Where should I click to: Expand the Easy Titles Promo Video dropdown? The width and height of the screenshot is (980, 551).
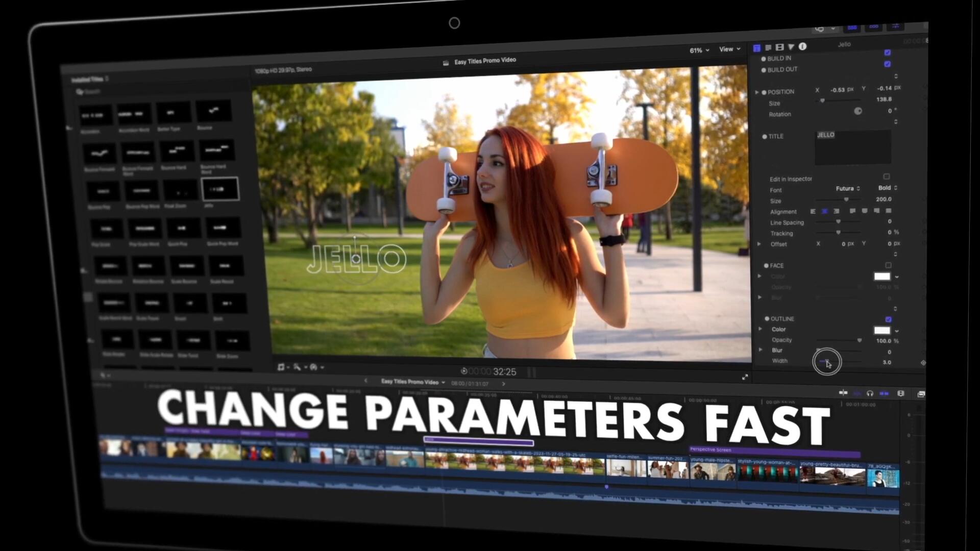point(442,382)
